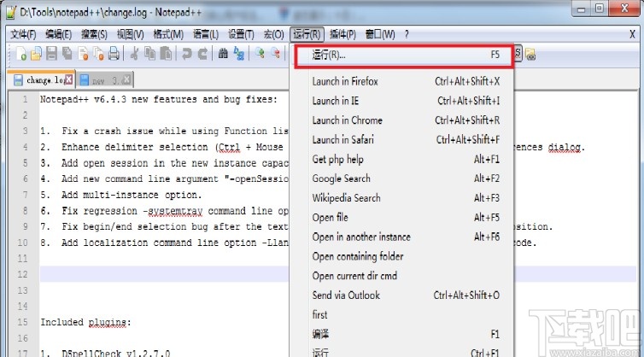This screenshot has width=644, height=357.
Task: Click the Cut scissors toolbar icon
Action: 134,54
